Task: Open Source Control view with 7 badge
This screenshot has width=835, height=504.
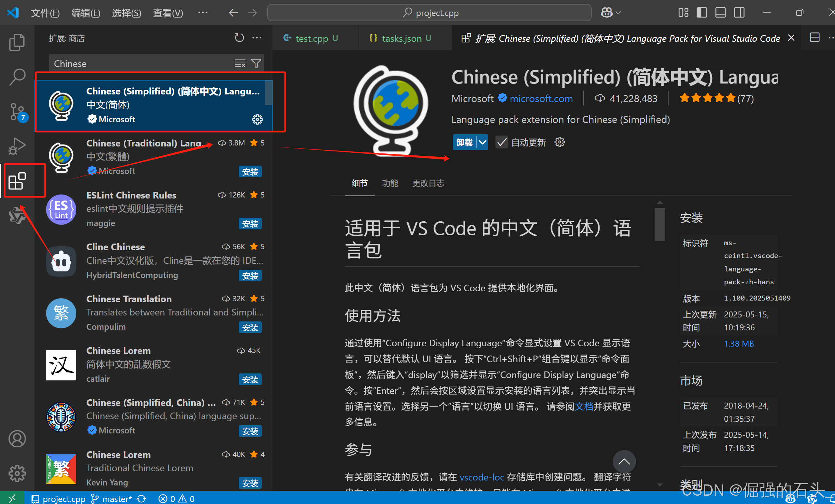Action: coord(17,112)
